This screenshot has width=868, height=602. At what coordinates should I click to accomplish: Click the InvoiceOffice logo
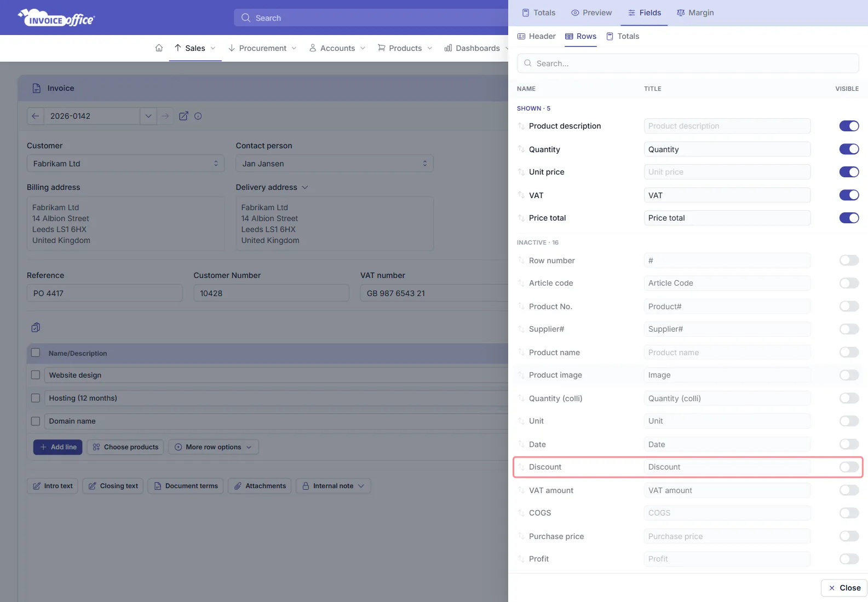tap(56, 18)
